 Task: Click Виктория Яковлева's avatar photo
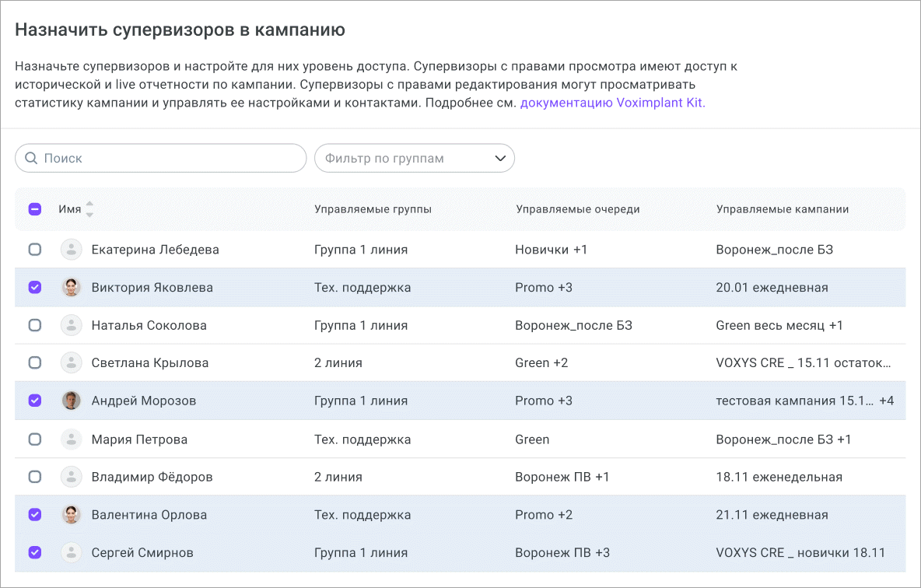coord(72,288)
